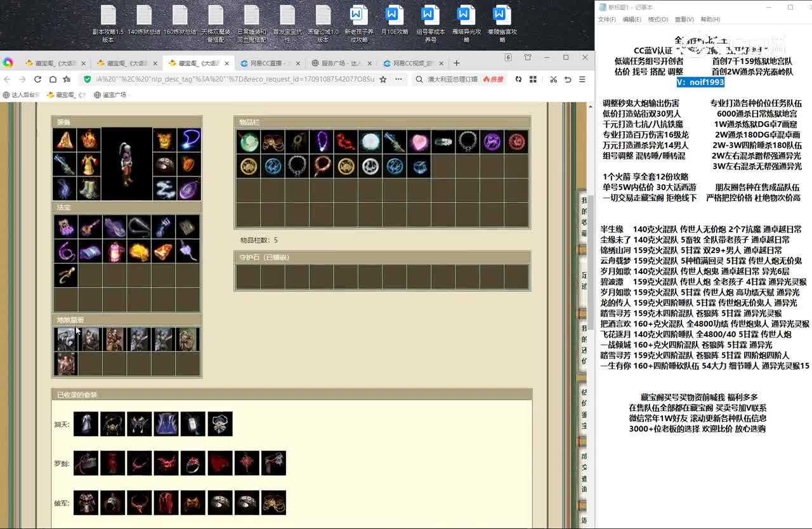
Task: Select the purple rune circle item
Action: [x=492, y=142]
